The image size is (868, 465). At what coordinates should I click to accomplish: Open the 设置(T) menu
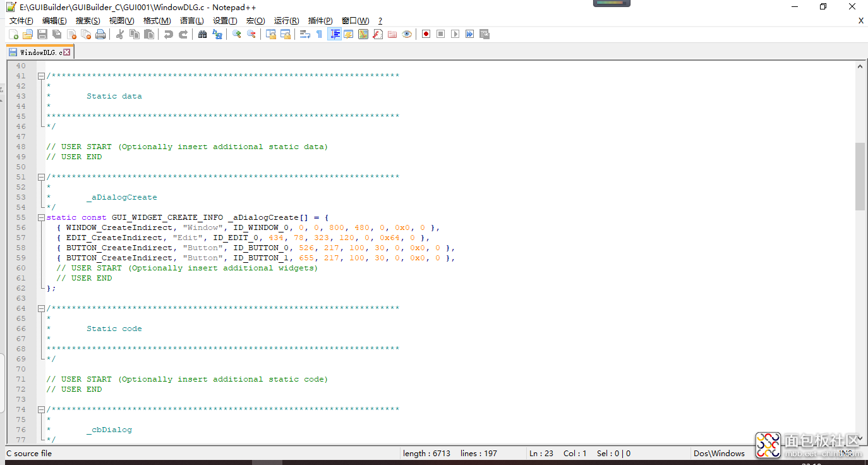tap(225, 21)
